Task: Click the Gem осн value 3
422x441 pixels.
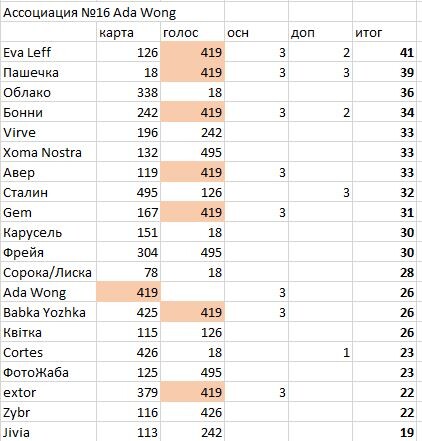Action: tap(256, 212)
